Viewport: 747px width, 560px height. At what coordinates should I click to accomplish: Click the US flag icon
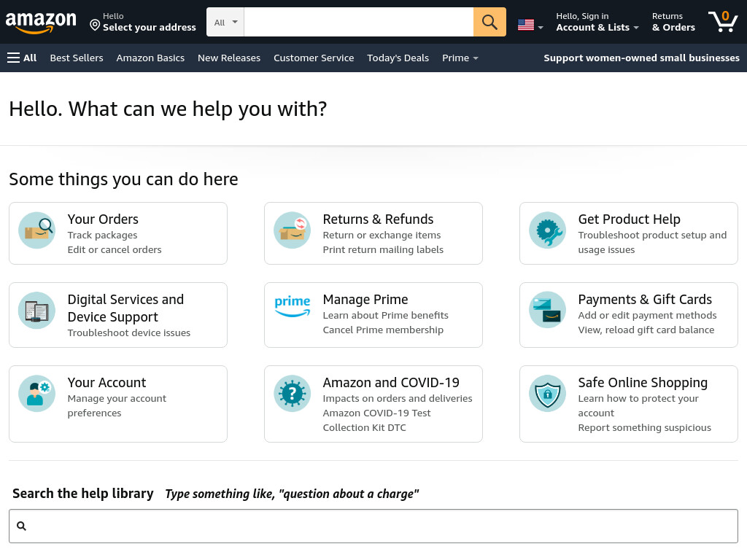click(x=525, y=25)
